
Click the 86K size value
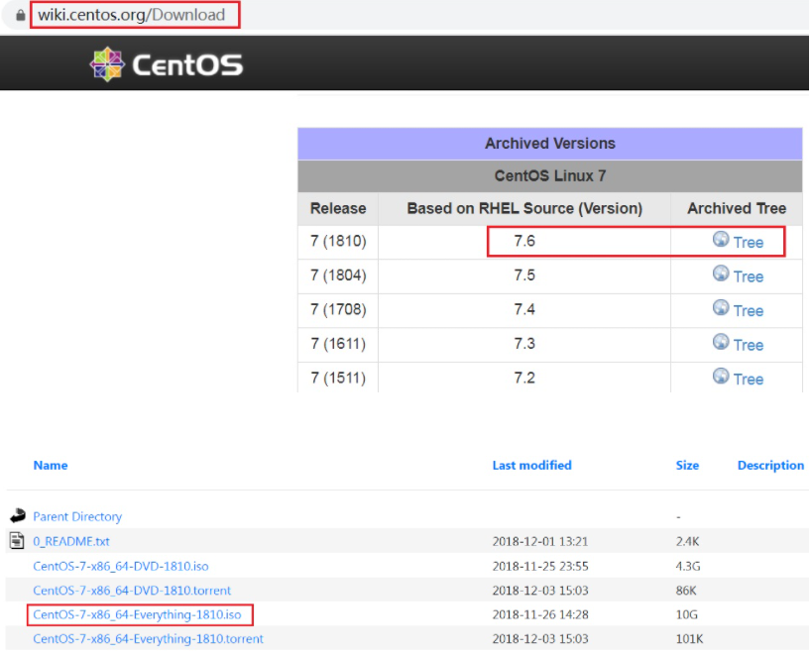[x=686, y=591]
